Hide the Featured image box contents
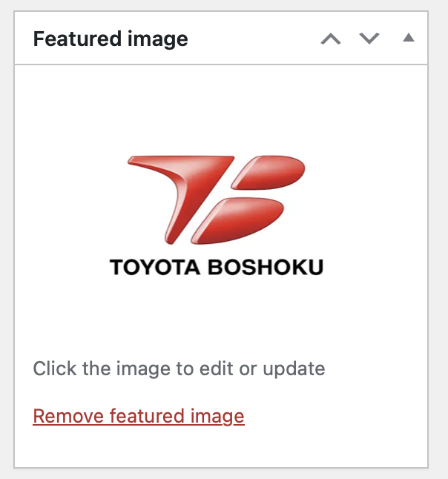 pyautogui.click(x=409, y=38)
